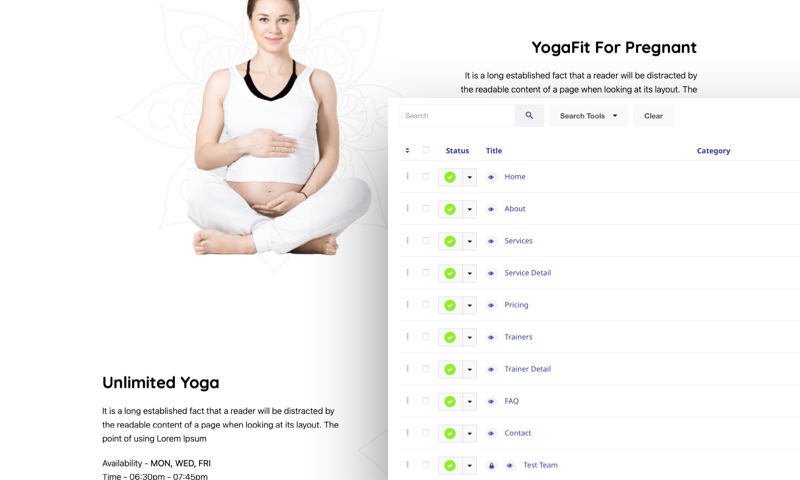Sort by the Category column header

713,150
